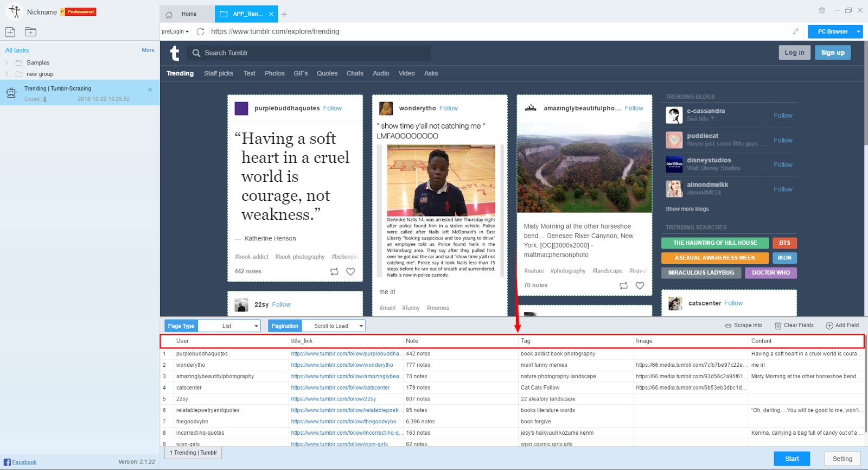Select the Staff picks tab
This screenshot has width=868, height=470.
219,73
